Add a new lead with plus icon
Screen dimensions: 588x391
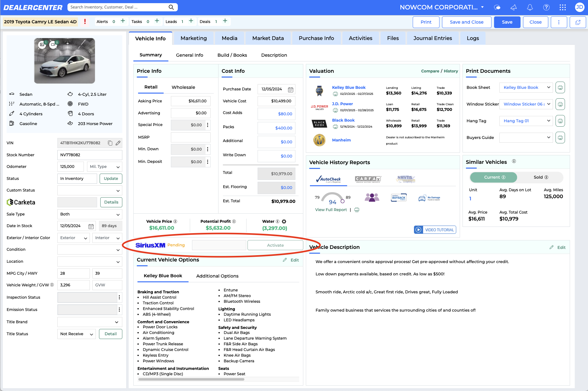point(191,21)
